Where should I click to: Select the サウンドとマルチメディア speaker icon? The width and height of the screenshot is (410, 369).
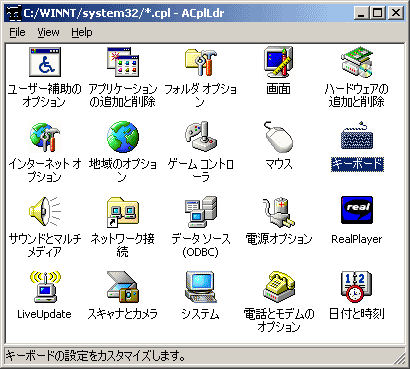point(44,212)
